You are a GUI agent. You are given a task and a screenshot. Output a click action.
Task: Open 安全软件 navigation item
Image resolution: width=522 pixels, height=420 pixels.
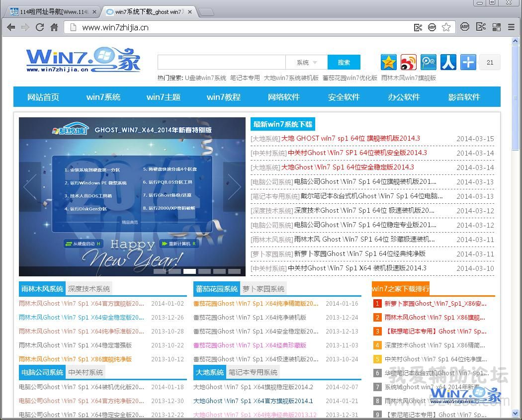coord(344,97)
